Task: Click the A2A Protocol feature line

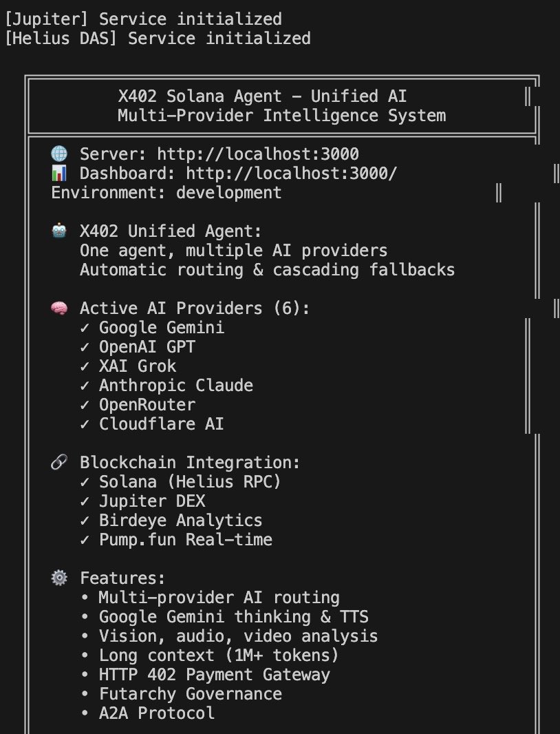Action: point(157,713)
